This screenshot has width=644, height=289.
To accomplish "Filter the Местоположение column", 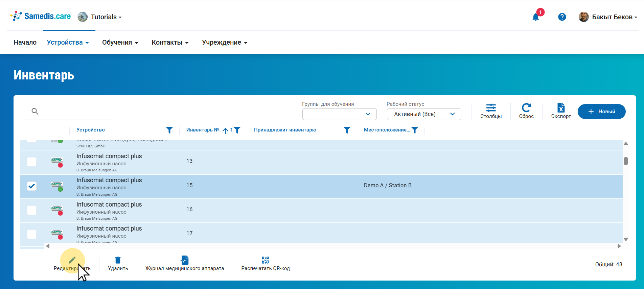I will click(x=415, y=130).
